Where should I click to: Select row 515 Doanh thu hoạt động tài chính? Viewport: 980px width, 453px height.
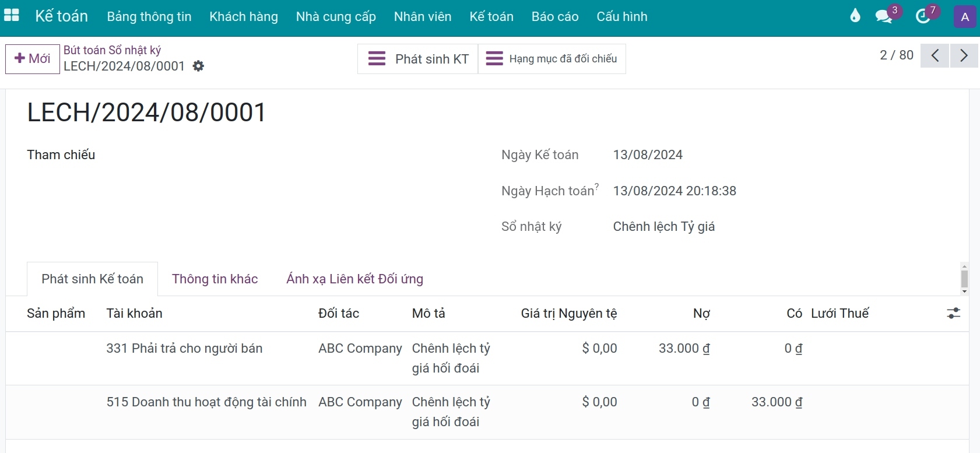(487, 412)
